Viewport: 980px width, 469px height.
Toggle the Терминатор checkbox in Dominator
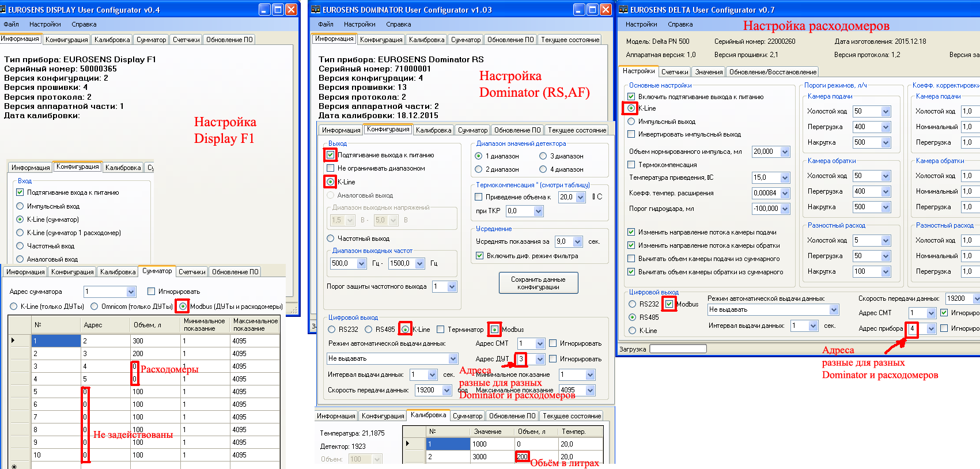click(x=440, y=330)
